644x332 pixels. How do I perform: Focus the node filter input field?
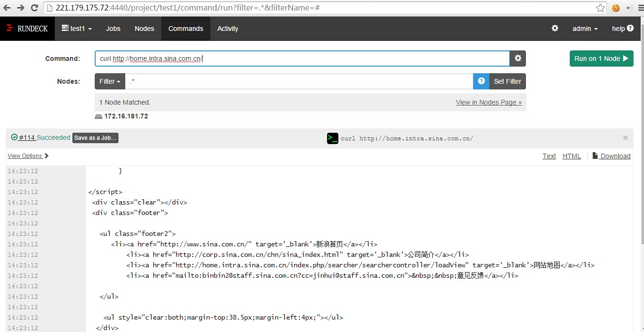point(299,81)
